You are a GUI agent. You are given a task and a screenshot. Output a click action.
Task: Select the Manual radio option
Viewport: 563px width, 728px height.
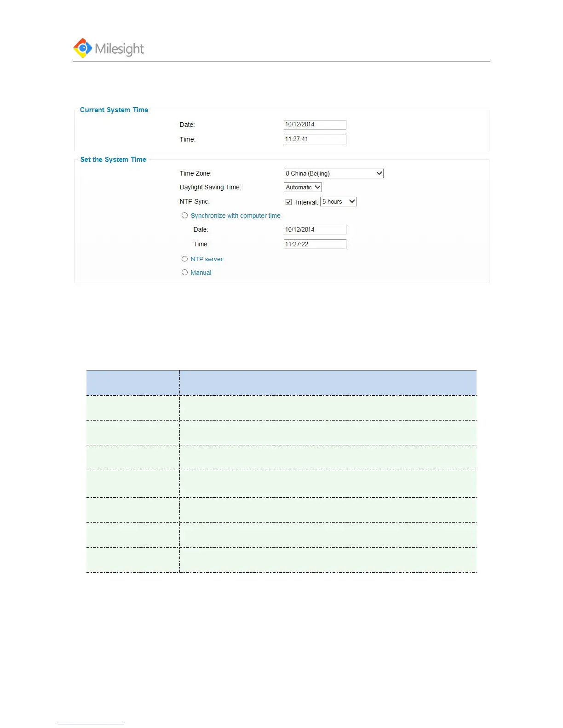click(x=184, y=273)
